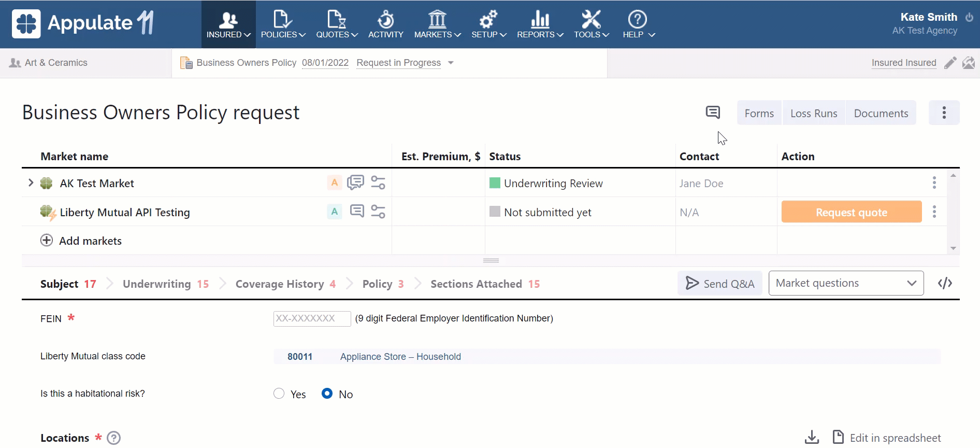
Task: Open the Reports dropdown menu
Action: (x=540, y=24)
